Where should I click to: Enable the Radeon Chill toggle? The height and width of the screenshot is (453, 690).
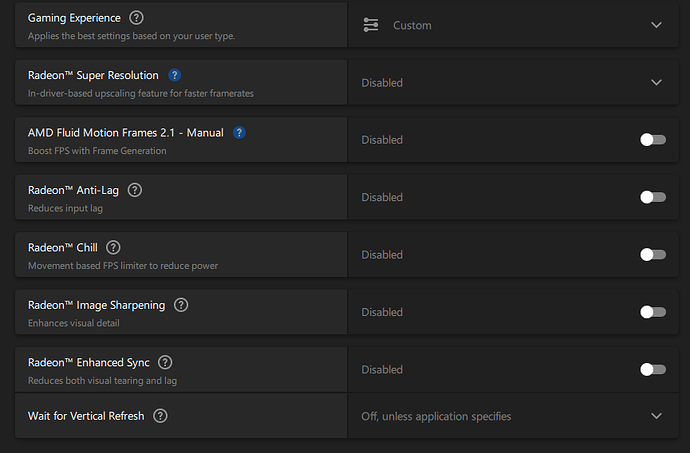pyautogui.click(x=652, y=255)
